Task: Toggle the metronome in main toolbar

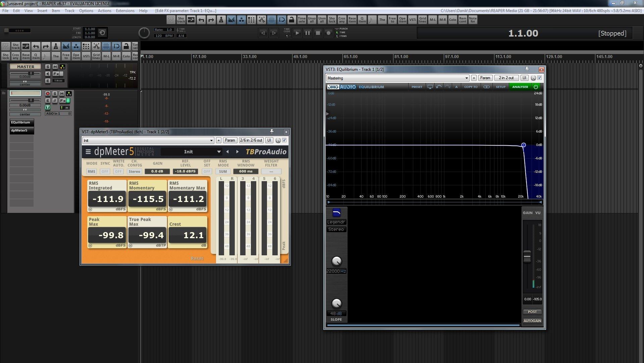Action: (x=221, y=20)
